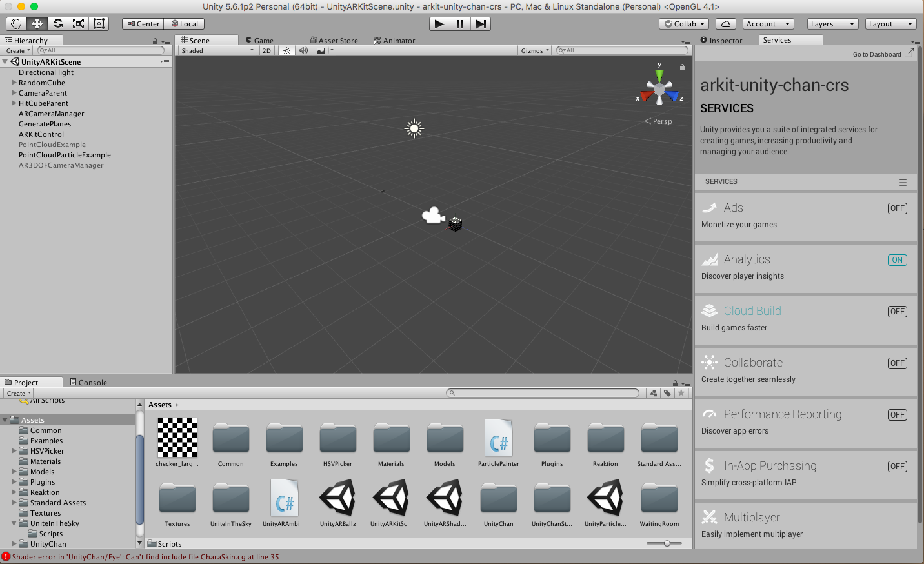Open the Collab dropdown
Image resolution: width=924 pixels, height=564 pixels.
coord(684,24)
